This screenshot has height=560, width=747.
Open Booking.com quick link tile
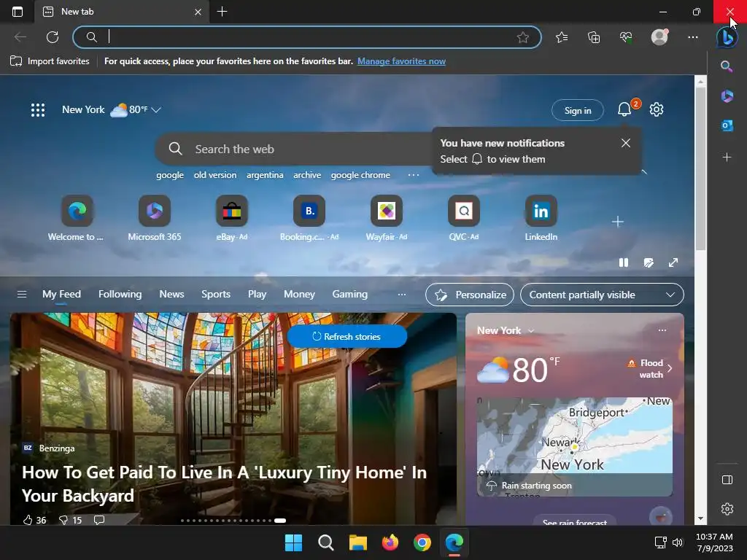tap(309, 219)
